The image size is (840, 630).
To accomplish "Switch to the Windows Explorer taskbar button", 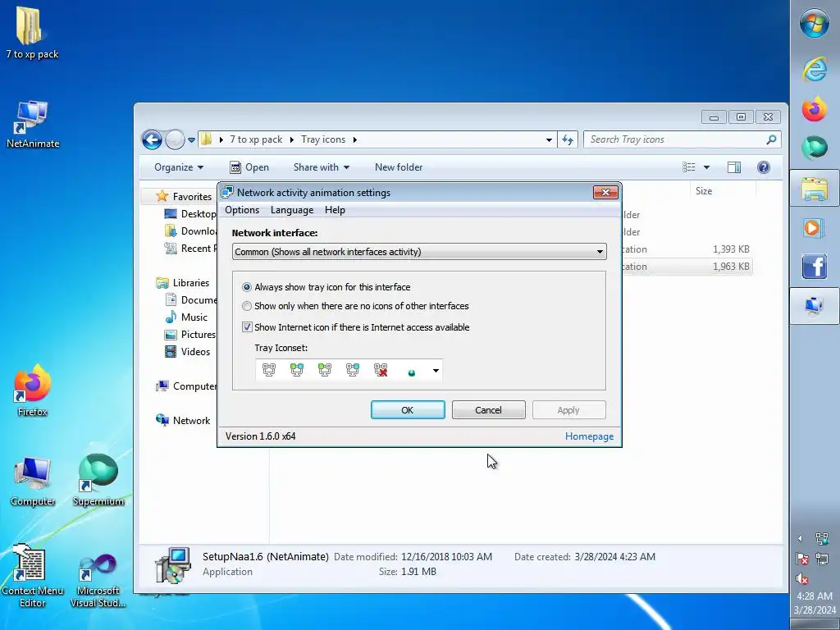I will 815,188.
